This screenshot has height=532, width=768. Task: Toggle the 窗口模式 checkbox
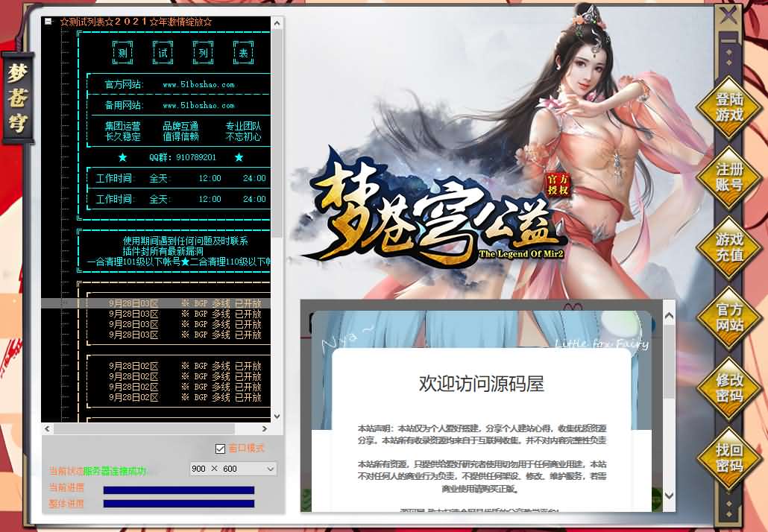click(x=220, y=449)
